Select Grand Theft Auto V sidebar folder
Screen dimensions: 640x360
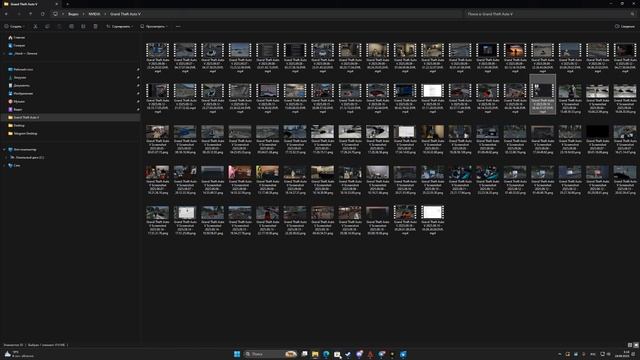70,117
